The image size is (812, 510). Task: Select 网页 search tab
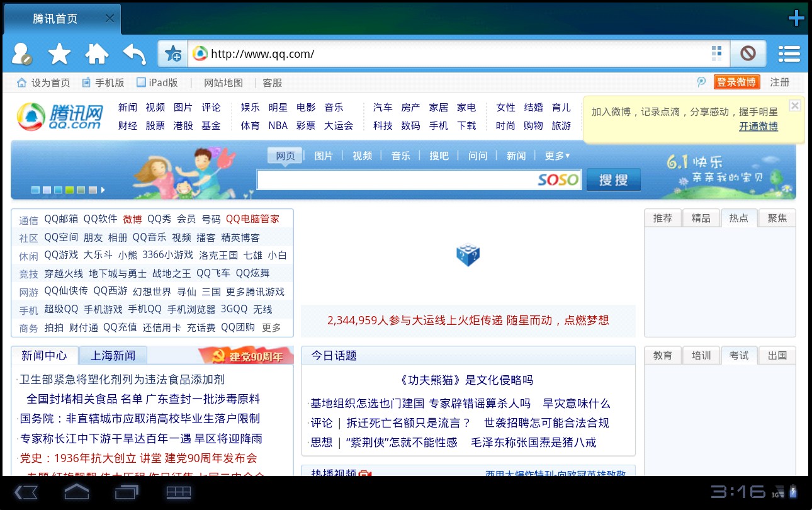(286, 156)
